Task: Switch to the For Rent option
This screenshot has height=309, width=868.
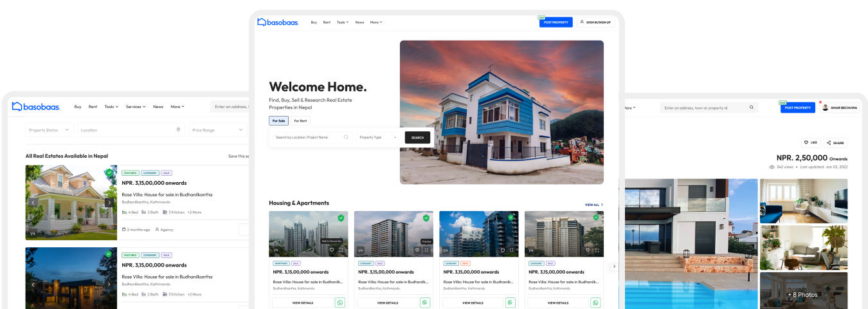Action: pos(300,120)
